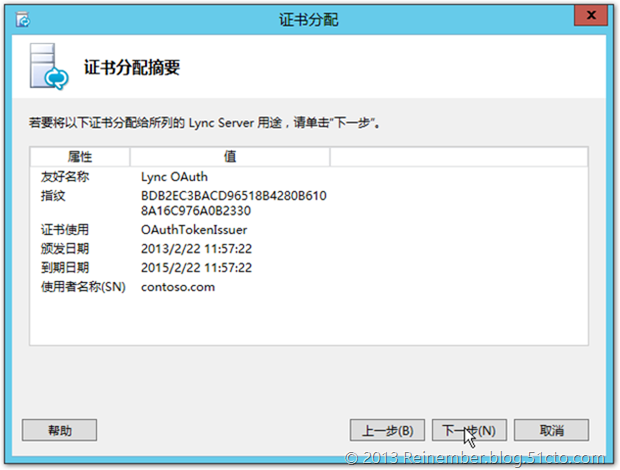Select the 到期日期 row
Viewport: 620px width, 470px height.
click(x=64, y=268)
